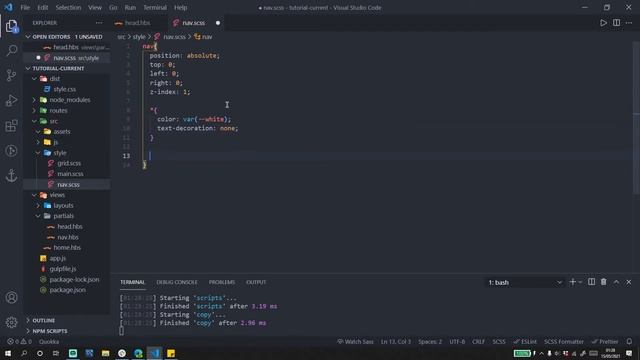This screenshot has height=360, width=640.
Task: Click the run play button in editor toolbar
Action: point(603,23)
